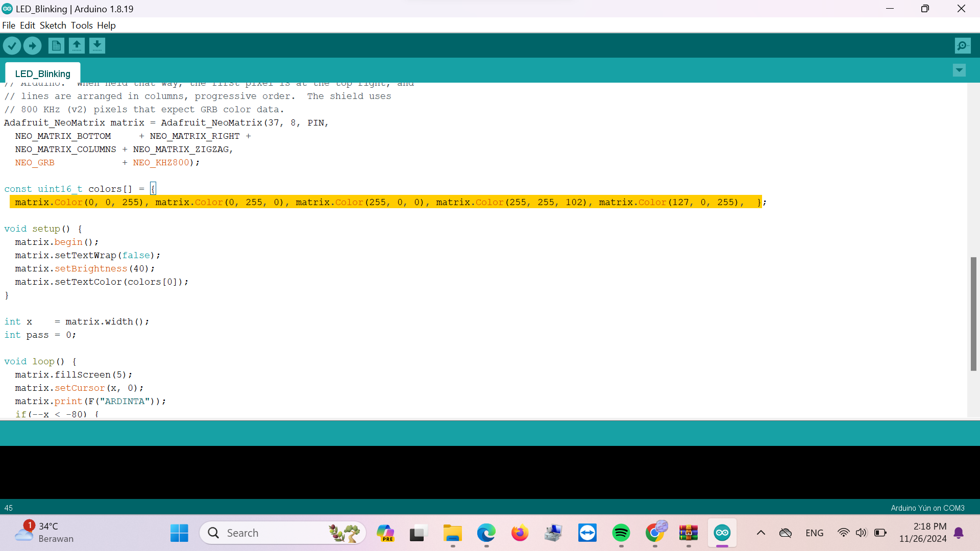Screen dimensions: 980x551
Task: Click the Verify (checkmark) button
Action: (12, 45)
